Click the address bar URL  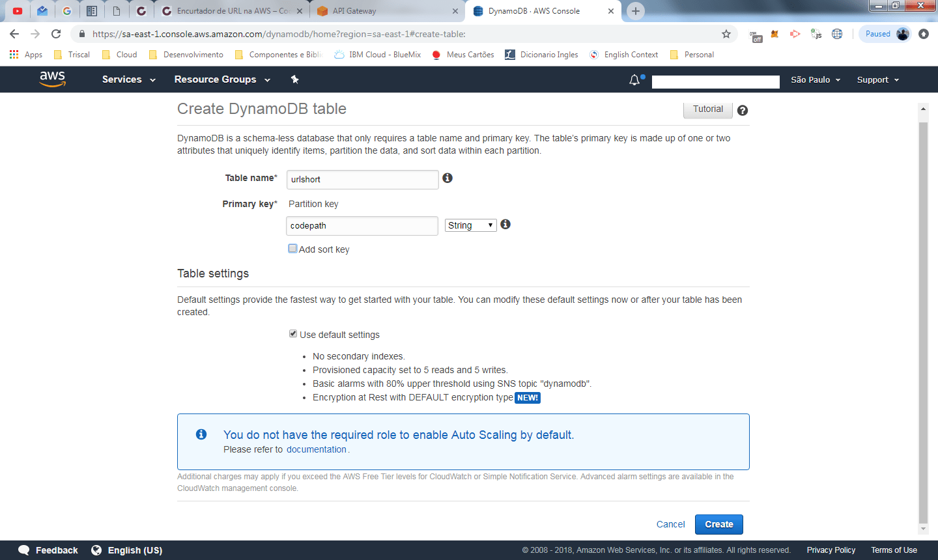coord(279,34)
